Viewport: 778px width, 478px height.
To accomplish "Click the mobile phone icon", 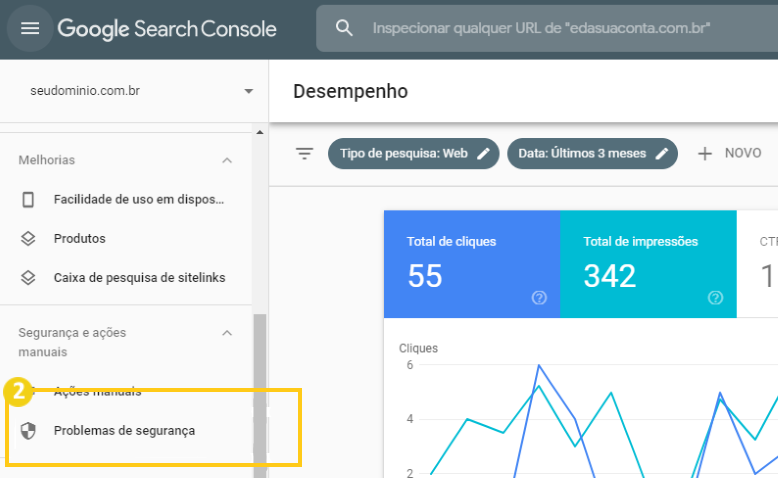I will (x=28, y=200).
